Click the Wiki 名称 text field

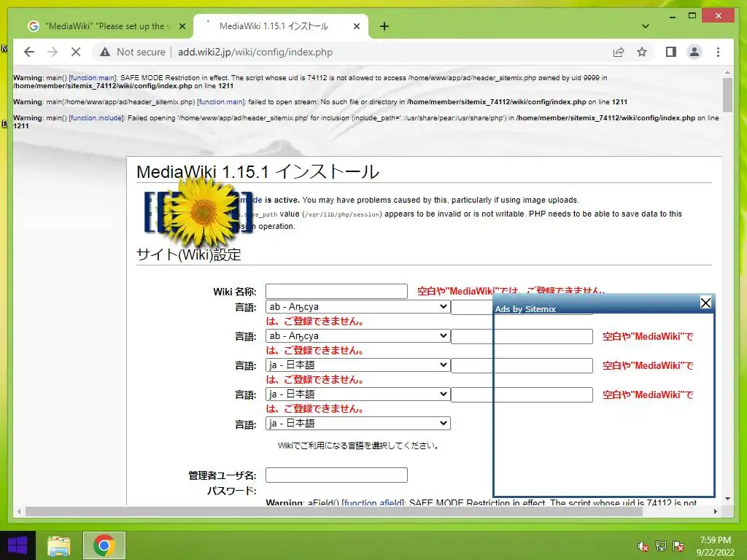point(336,291)
